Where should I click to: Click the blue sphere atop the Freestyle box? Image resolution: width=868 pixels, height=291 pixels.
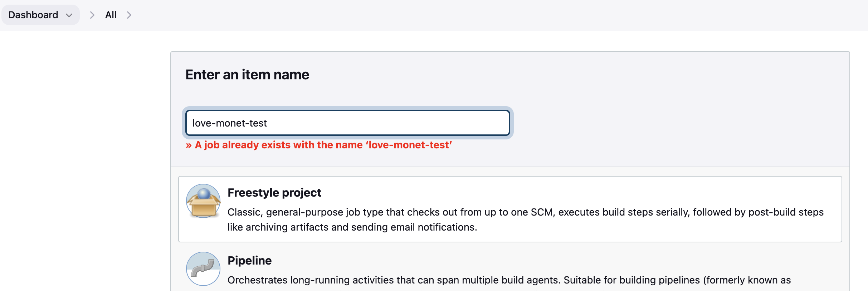(204, 193)
